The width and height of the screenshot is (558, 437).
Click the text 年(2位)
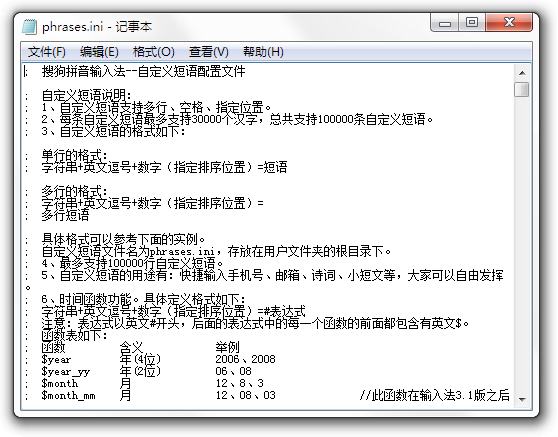[x=140, y=371]
